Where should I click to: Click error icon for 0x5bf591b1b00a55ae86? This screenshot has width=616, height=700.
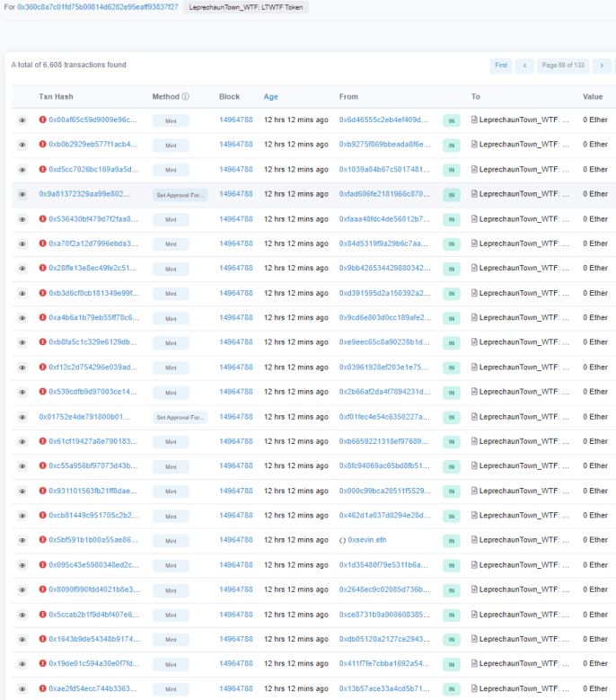tap(43, 540)
